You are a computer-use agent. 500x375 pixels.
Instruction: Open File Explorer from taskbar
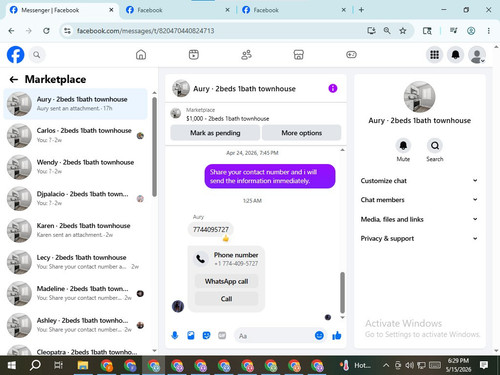[83, 365]
